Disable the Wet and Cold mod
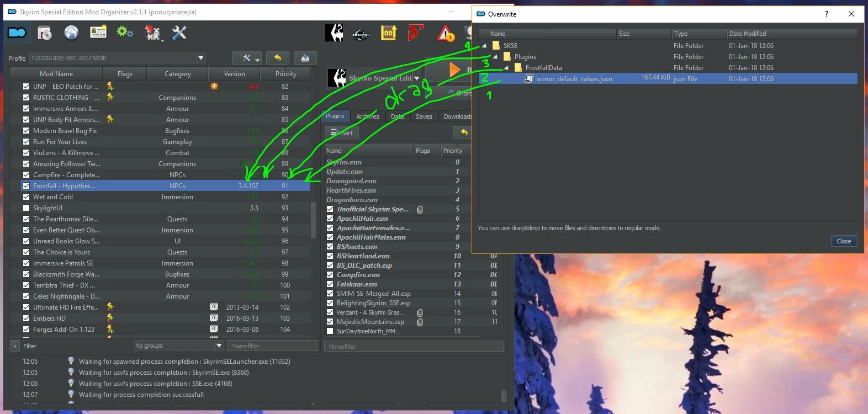The width and height of the screenshot is (868, 414). click(26, 197)
